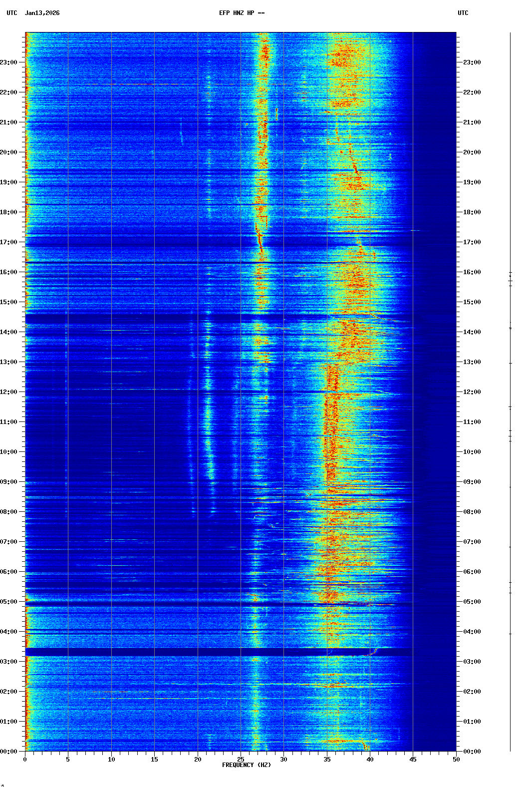This screenshot has height=791, width=532.
Task: Click the Jan13,2026 date label
Action: 42,13
